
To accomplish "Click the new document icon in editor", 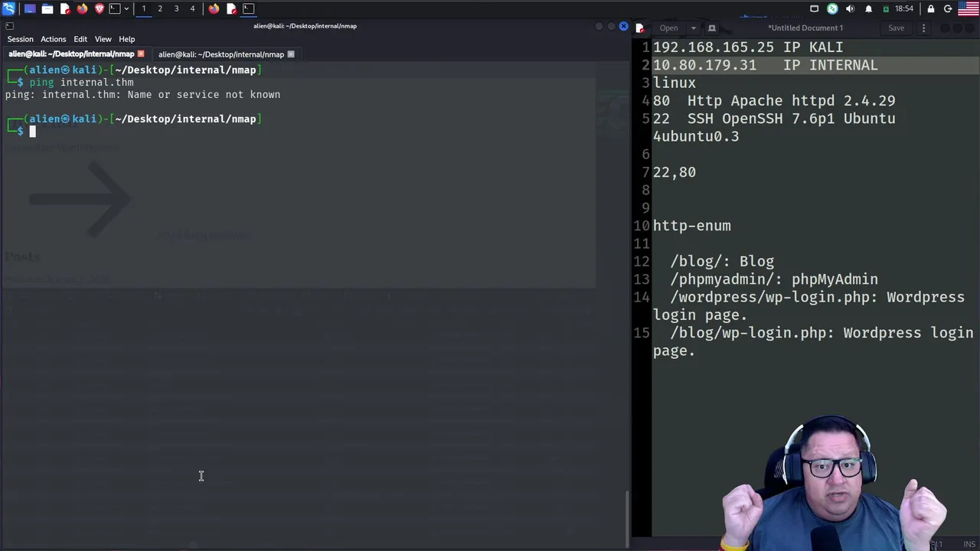I will click(711, 28).
